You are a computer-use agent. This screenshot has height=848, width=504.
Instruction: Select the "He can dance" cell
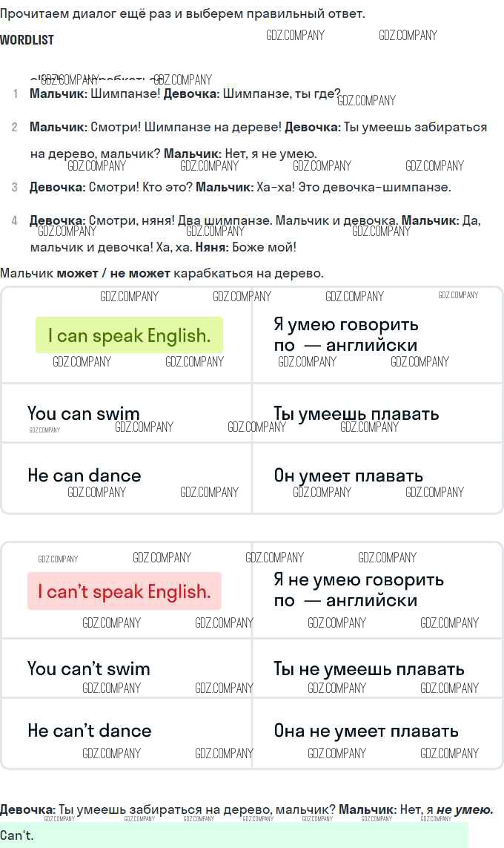click(x=84, y=476)
